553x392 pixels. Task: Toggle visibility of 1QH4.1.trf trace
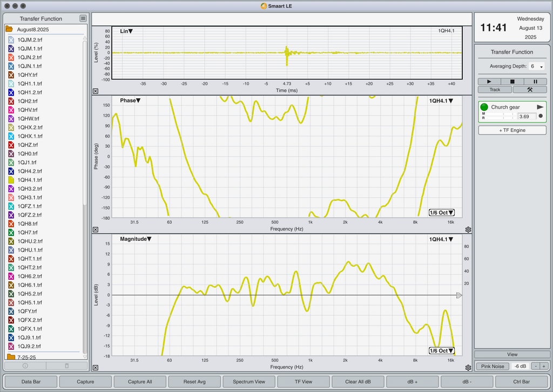11,180
